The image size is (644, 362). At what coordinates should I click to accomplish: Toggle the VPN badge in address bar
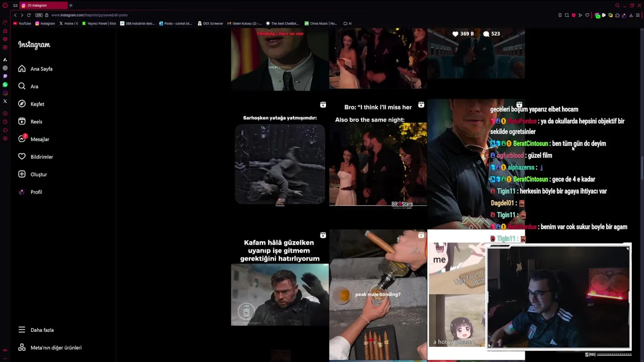(x=39, y=15)
